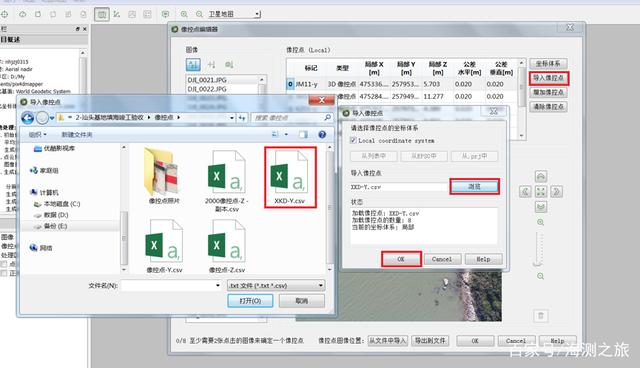Image resolution: width=640 pixels, height=368 pixels.
Task: Expand the 卫星地图 map type dropdown
Action: 257,14
